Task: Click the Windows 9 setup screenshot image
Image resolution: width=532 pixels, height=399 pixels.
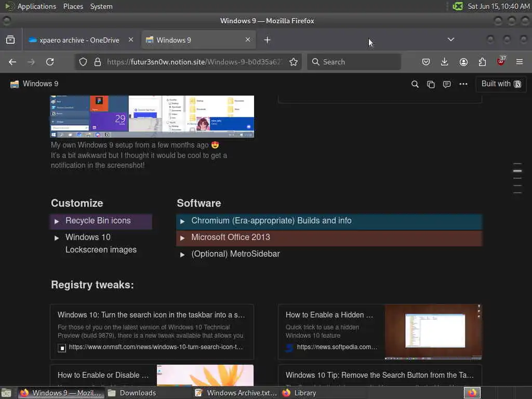Action: 152,116
